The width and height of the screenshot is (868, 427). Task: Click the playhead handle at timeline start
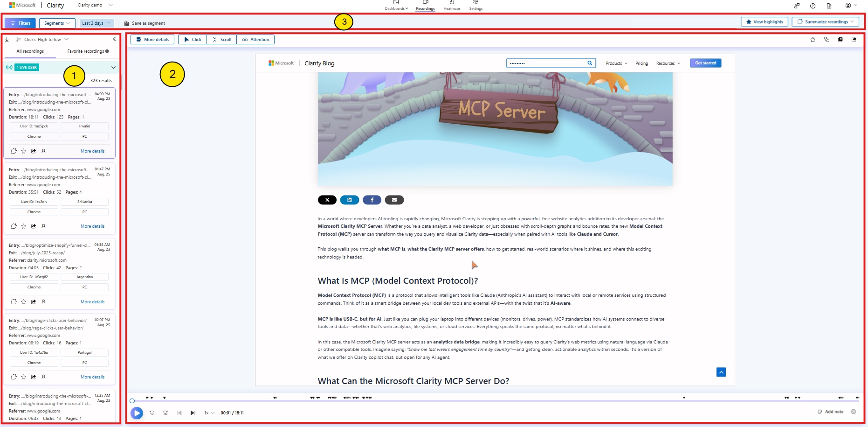[132, 401]
